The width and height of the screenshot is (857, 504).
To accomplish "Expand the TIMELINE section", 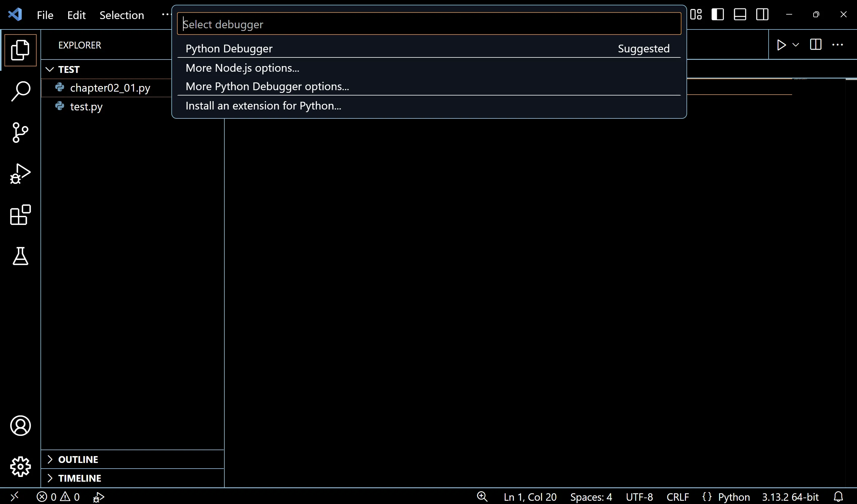I will pyautogui.click(x=133, y=478).
